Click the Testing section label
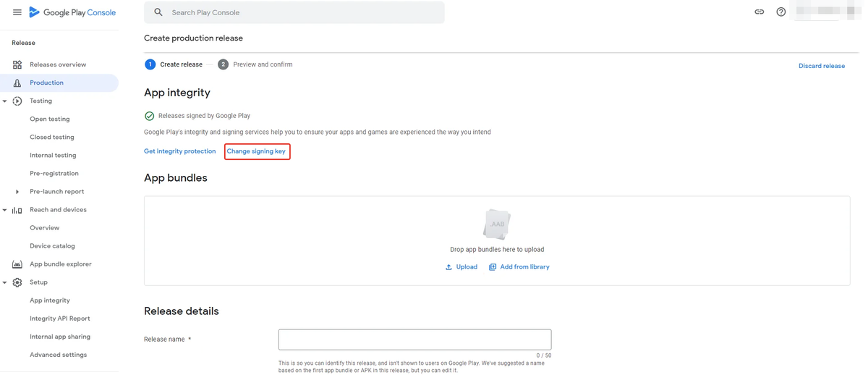This screenshot has height=375, width=868. coord(41,101)
